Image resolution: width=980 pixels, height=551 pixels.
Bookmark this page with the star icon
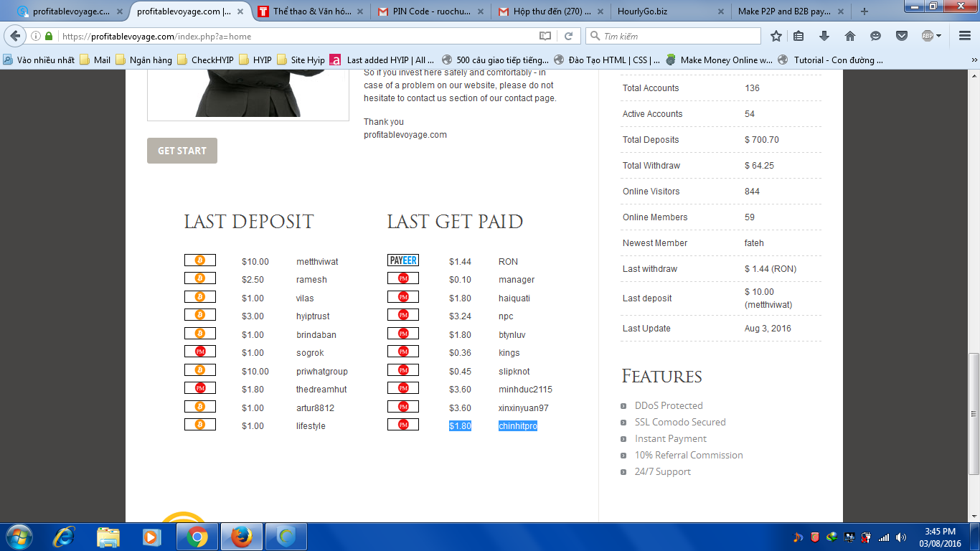point(776,36)
